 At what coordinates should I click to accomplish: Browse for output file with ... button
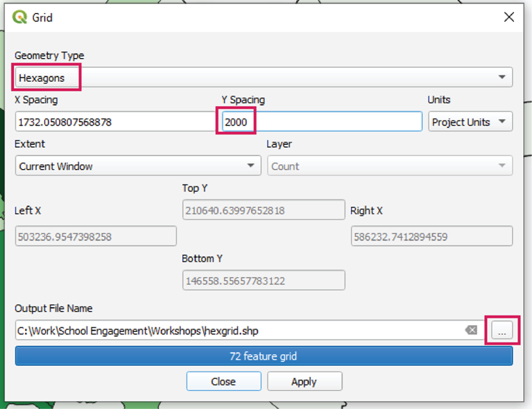pos(501,331)
